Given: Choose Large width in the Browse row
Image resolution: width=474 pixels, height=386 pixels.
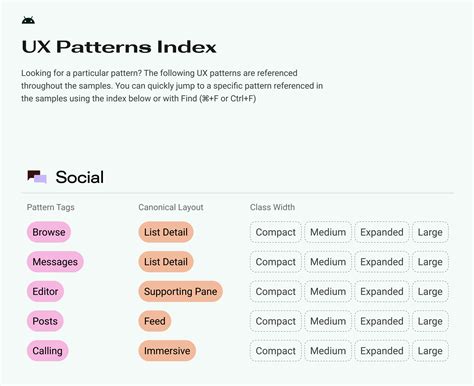Looking at the screenshot, I should point(430,232).
